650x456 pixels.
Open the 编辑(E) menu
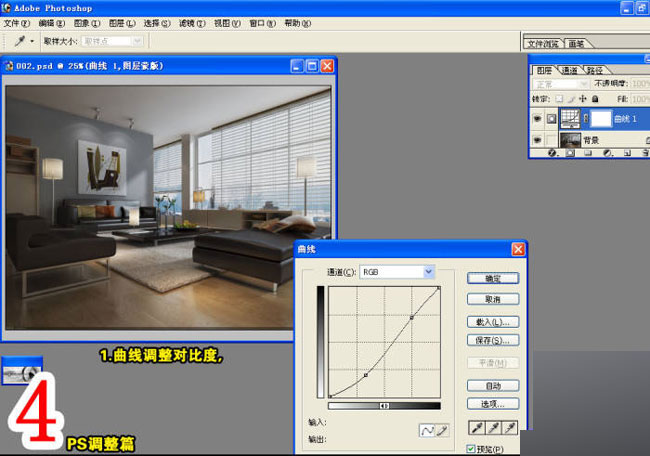(52, 23)
